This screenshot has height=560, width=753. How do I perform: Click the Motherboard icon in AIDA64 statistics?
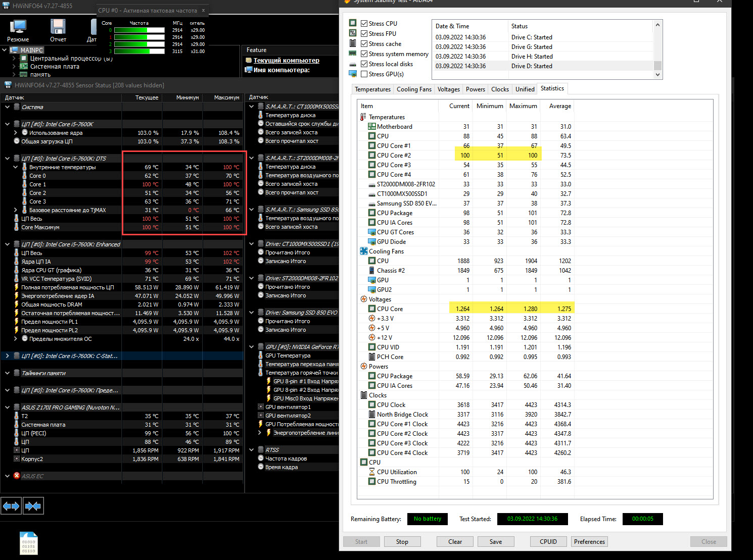point(372,127)
